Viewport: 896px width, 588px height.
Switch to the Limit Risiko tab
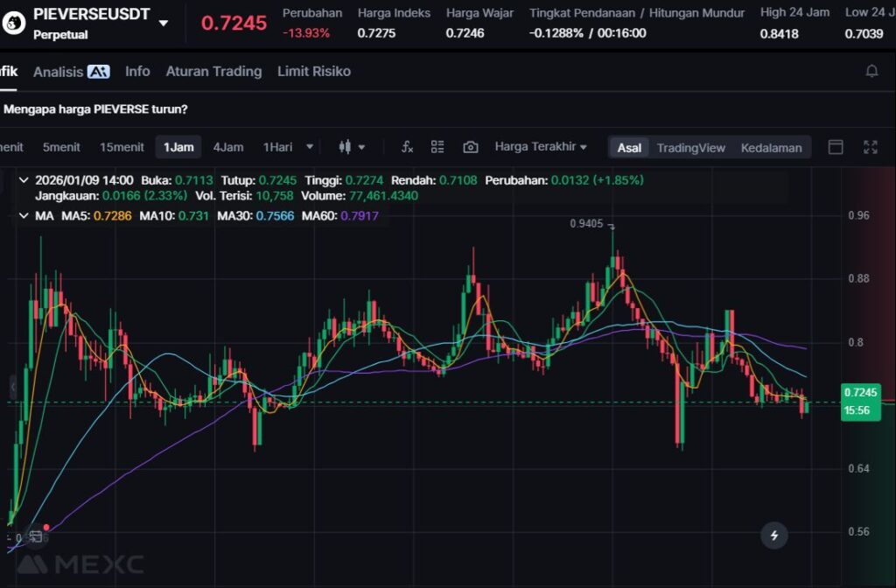[x=313, y=72]
